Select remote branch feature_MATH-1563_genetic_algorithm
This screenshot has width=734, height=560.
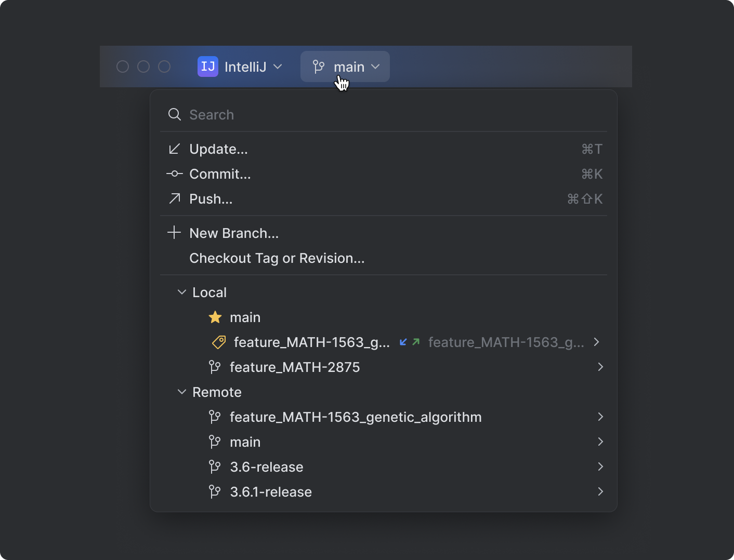pyautogui.click(x=356, y=417)
